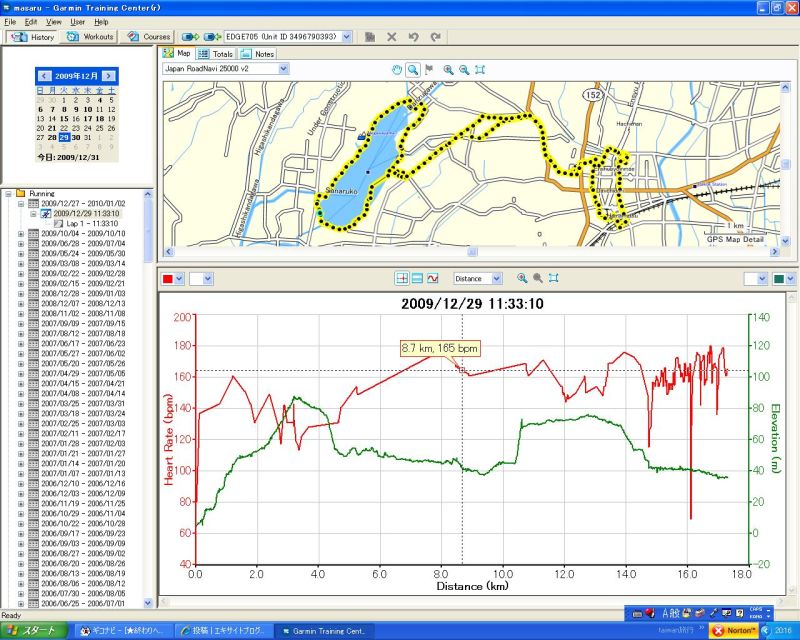This screenshot has width=800, height=640.
Task: Click the Norton tray button
Action: 734,631
